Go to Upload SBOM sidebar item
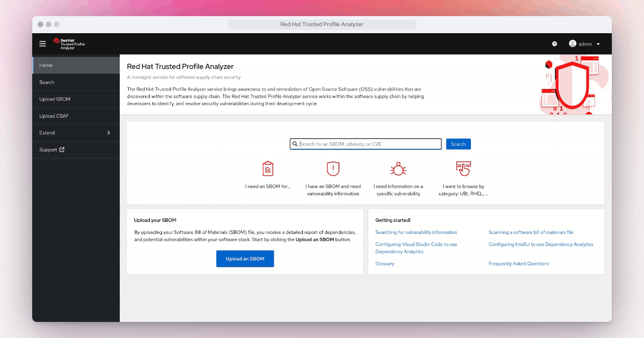The image size is (644, 338). click(x=76, y=99)
